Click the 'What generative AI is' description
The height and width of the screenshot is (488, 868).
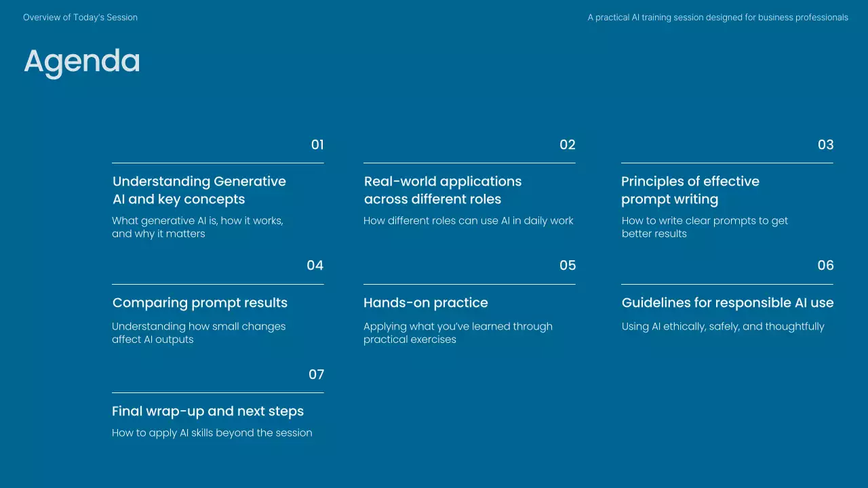point(197,227)
